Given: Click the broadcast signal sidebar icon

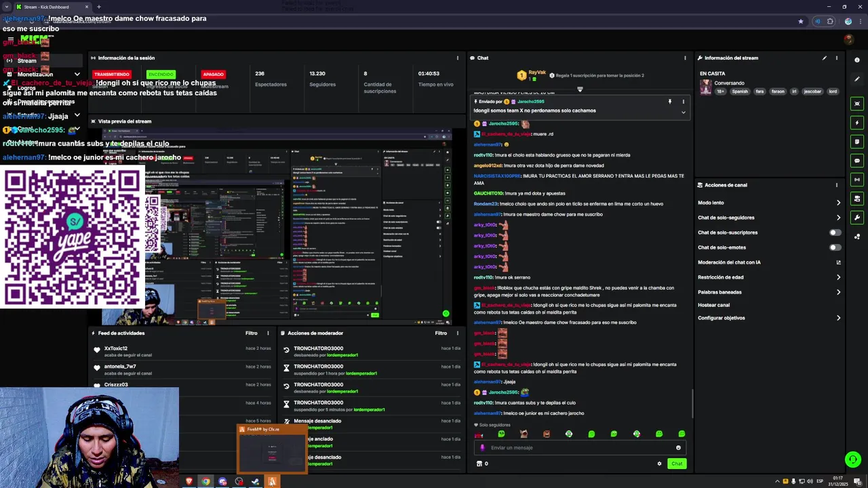Looking at the screenshot, I should click(857, 180).
